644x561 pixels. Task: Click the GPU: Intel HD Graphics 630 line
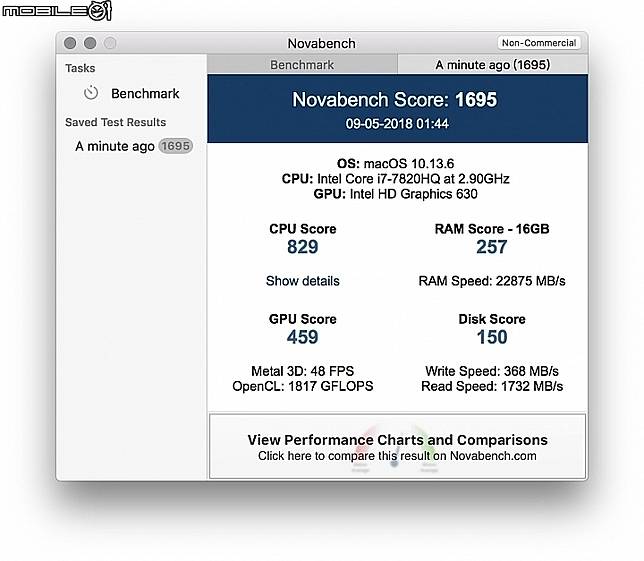tap(396, 194)
